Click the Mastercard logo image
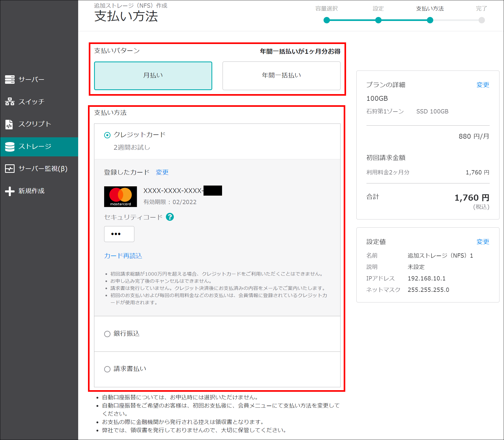Screen dimensions: 504x440 121,197
